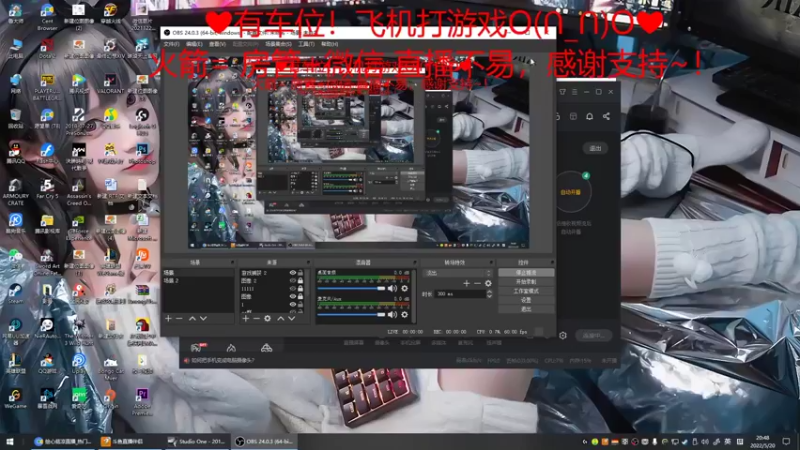The width and height of the screenshot is (800, 450).
Task: Remove selected scene with minus icon
Action: click(x=179, y=318)
